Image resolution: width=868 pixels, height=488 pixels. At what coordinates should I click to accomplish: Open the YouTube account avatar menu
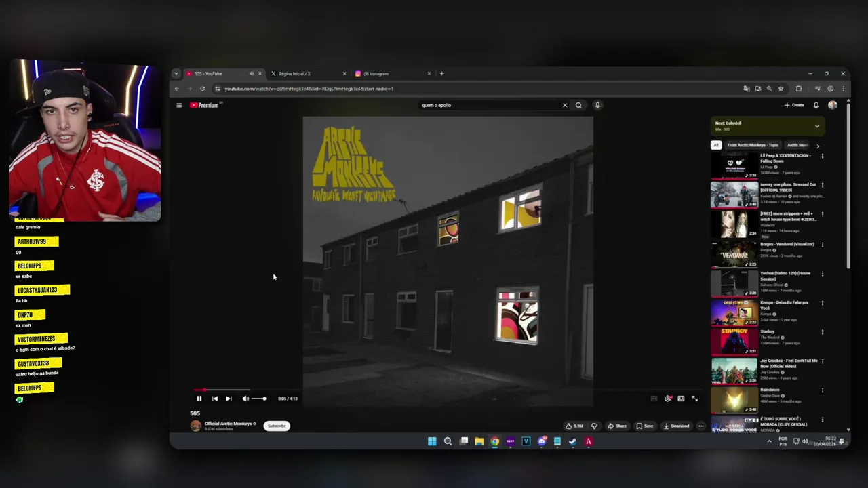tap(833, 105)
